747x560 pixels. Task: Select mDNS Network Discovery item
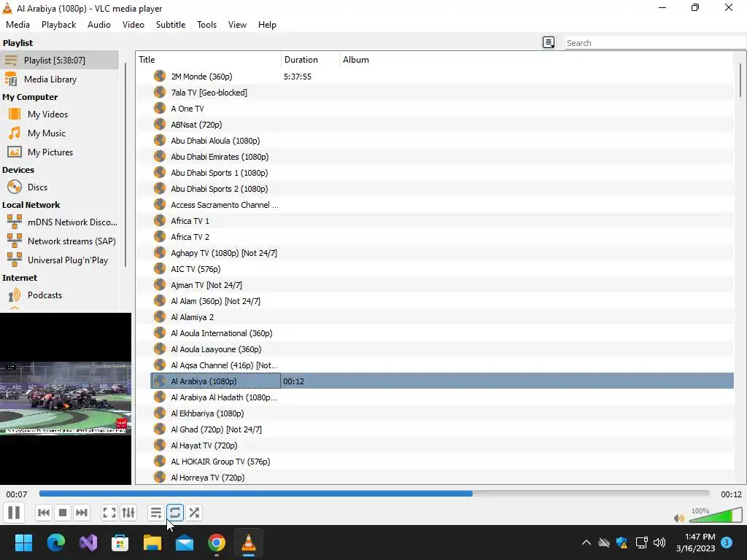[59, 222]
